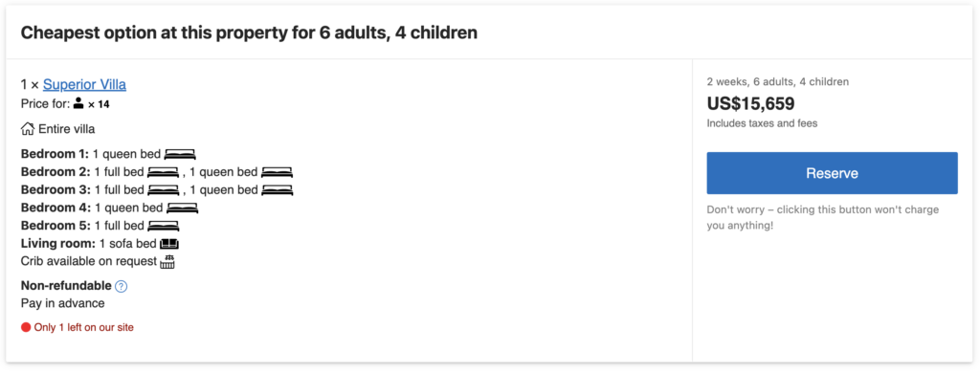The width and height of the screenshot is (980, 373).
Task: Click the Non-refundable help question mark icon
Action: pyautogui.click(x=122, y=286)
